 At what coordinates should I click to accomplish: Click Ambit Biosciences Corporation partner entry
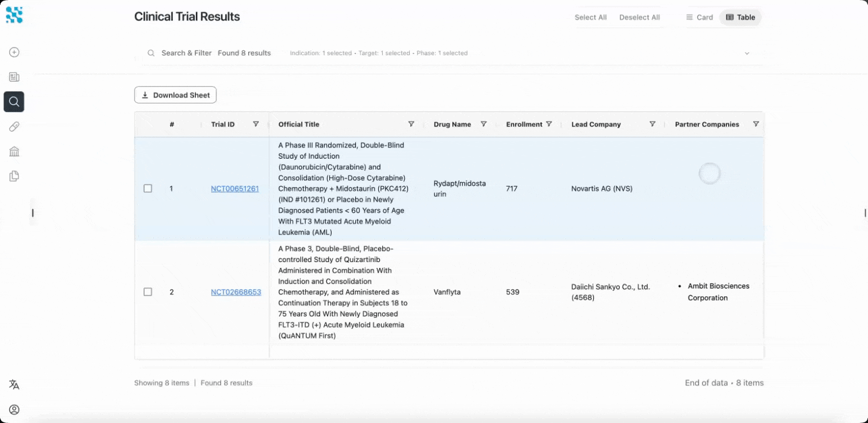pyautogui.click(x=718, y=292)
